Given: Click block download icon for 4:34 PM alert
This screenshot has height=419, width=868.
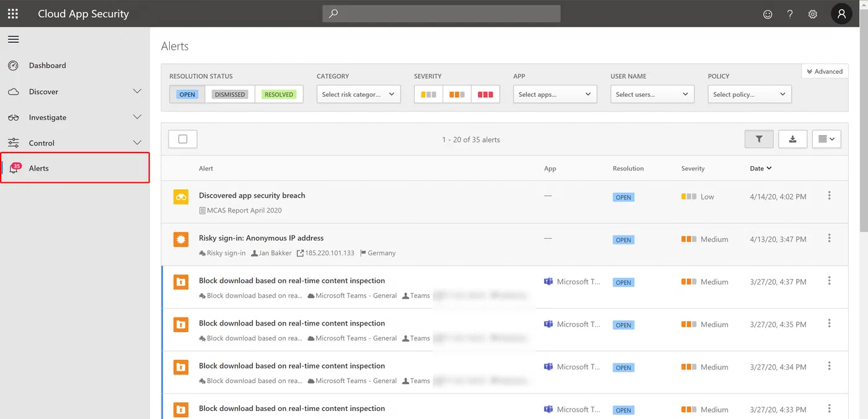Looking at the screenshot, I should 181,367.
